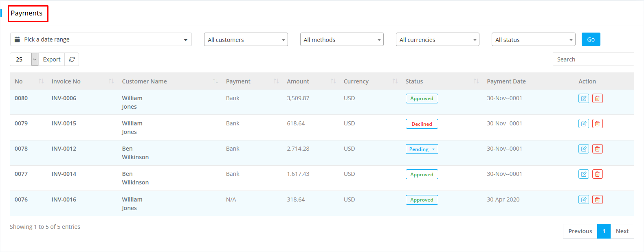644x252 pixels.
Task: Expand the All currencies dropdown
Action: point(437,39)
